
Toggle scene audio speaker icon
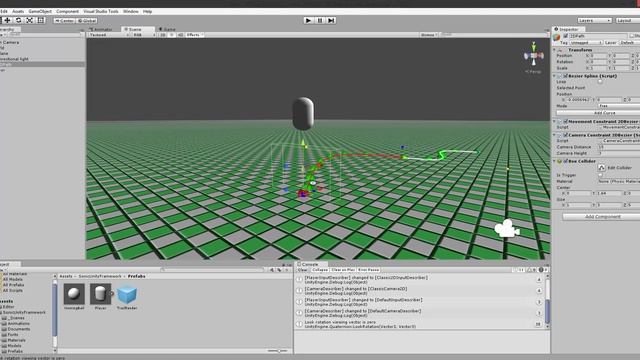pos(180,35)
